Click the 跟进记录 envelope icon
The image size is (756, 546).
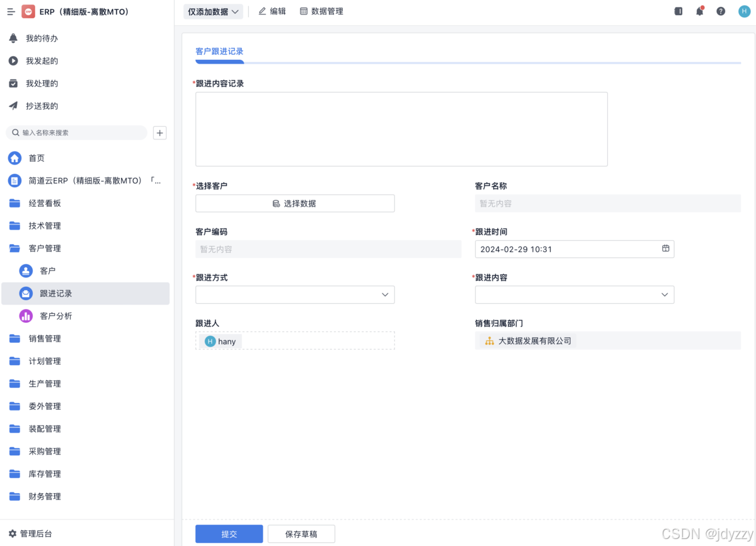(x=26, y=294)
